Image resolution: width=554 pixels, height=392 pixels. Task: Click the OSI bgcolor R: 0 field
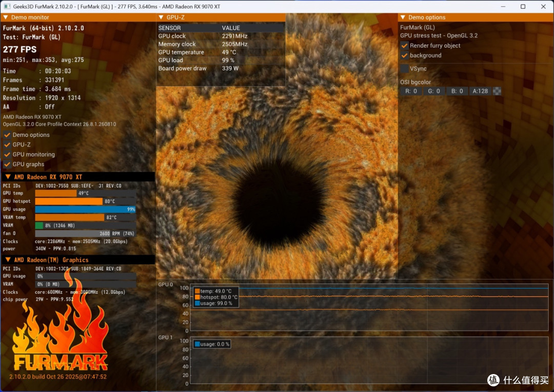(x=411, y=91)
